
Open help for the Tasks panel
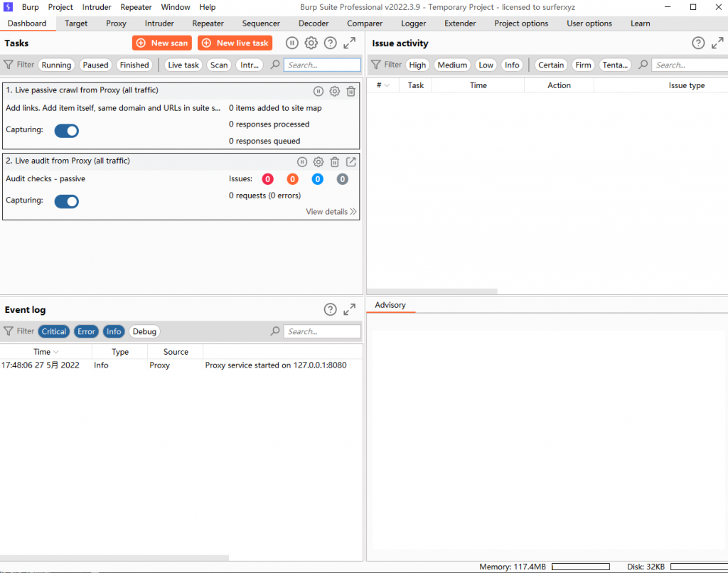tap(330, 43)
